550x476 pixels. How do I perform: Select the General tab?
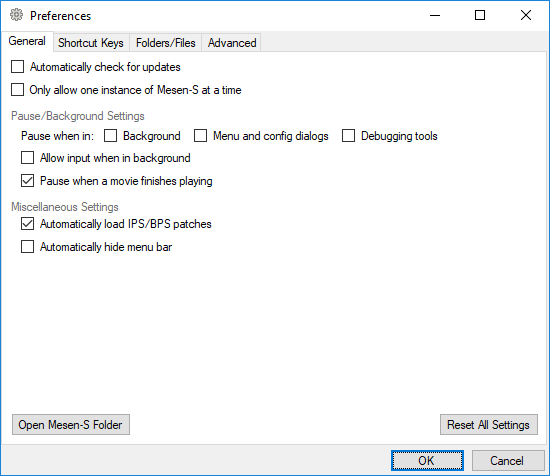pos(27,41)
